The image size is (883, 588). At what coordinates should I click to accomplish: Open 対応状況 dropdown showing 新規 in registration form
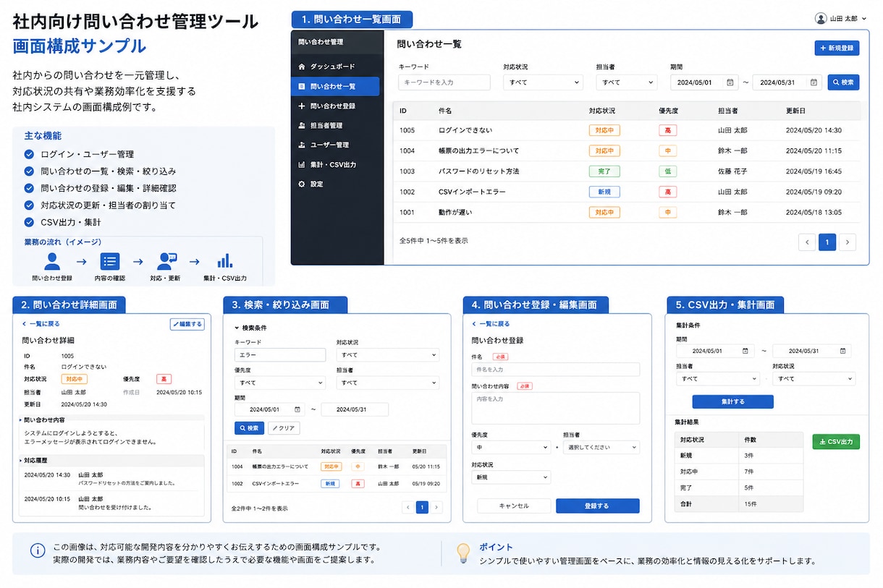[x=511, y=477]
